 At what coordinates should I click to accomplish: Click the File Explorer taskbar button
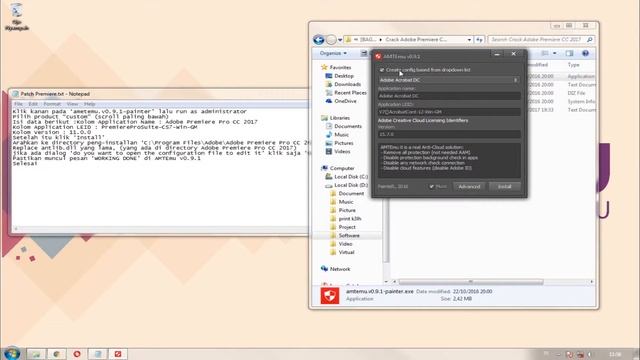tap(36, 354)
